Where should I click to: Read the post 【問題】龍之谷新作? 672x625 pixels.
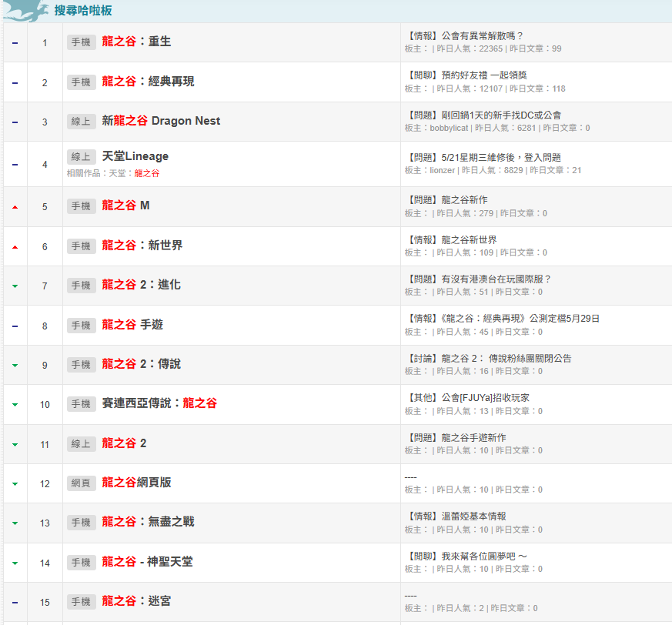[446, 200]
